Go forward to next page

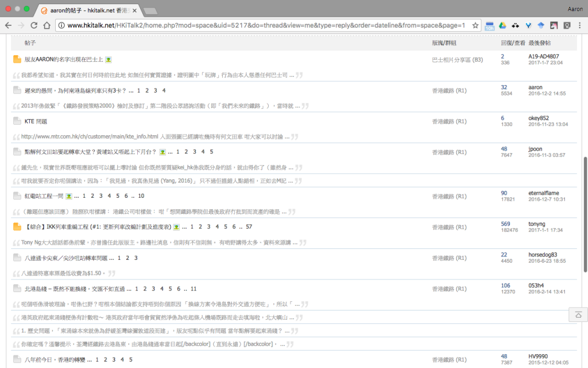click(x=21, y=25)
